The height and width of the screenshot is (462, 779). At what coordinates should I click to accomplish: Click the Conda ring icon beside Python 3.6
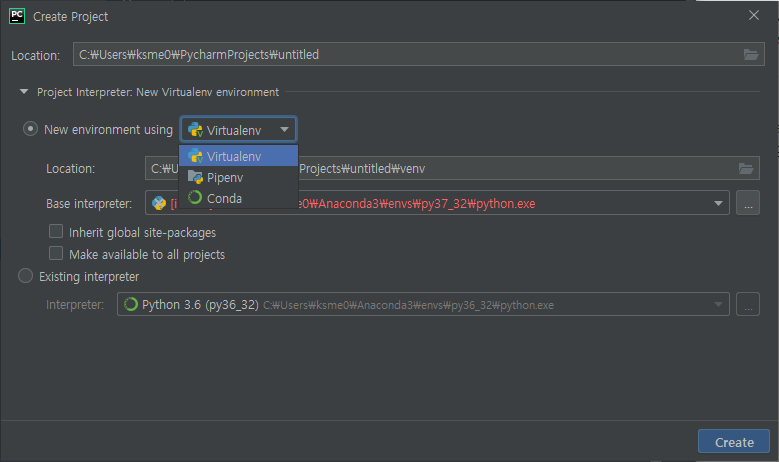point(131,304)
